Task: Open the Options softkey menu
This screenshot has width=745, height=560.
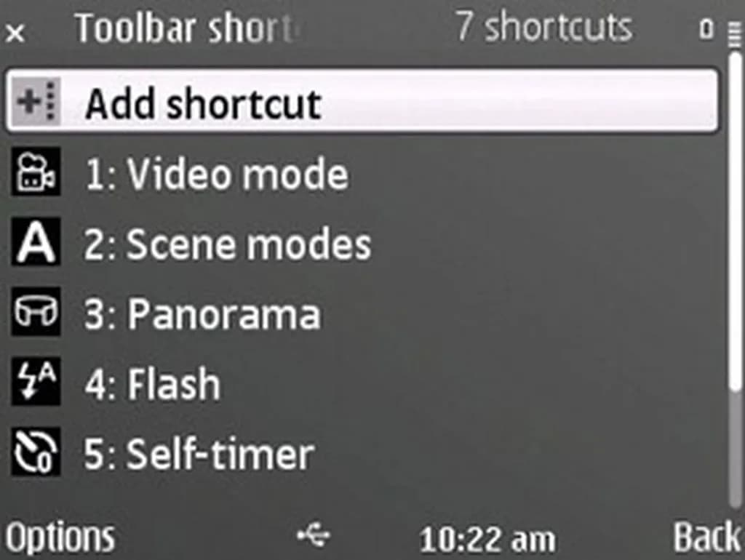Action: (x=61, y=538)
